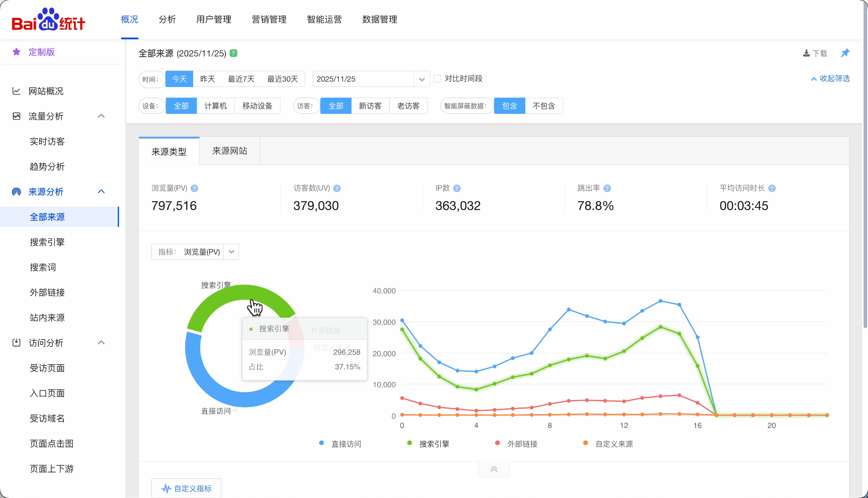The height and width of the screenshot is (498, 868).
Task: Click help icon next to 平均访问时长
Action: tap(772, 188)
